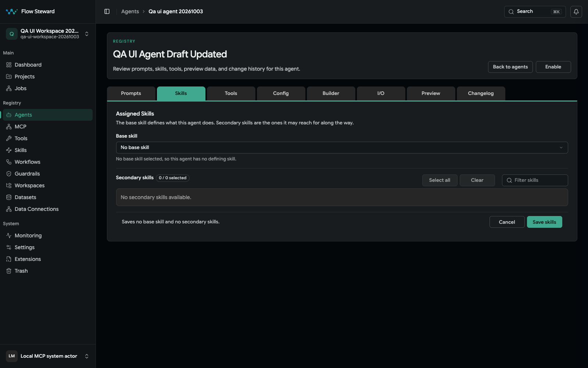Open Settings from the sidebar

(48, 247)
